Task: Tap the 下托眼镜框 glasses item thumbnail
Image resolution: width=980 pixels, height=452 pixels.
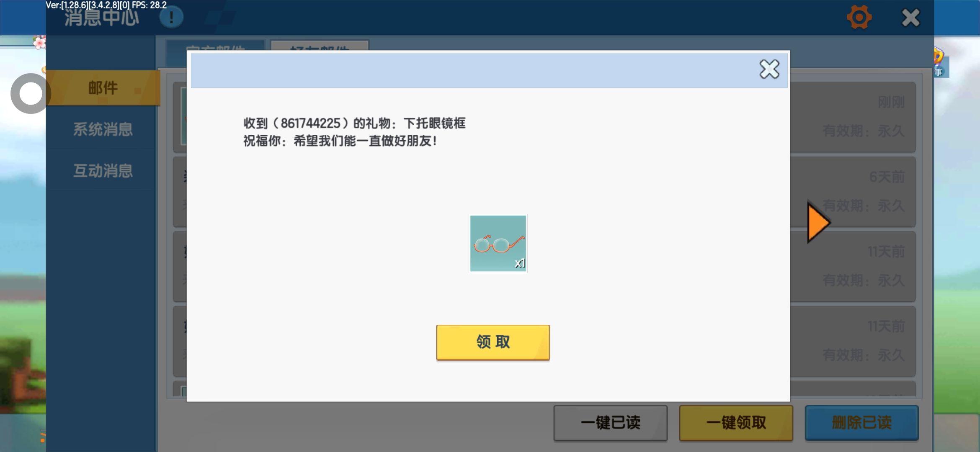Action: (498, 244)
